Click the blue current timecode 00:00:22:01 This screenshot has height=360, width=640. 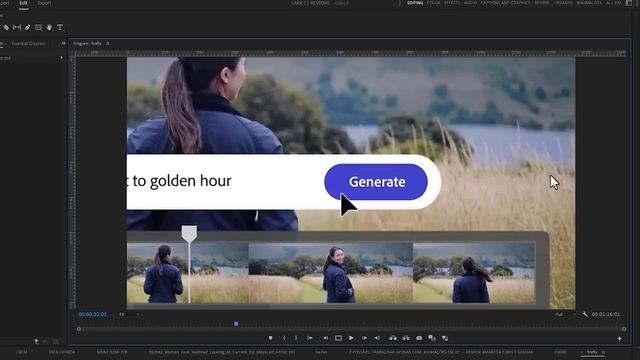(x=93, y=314)
